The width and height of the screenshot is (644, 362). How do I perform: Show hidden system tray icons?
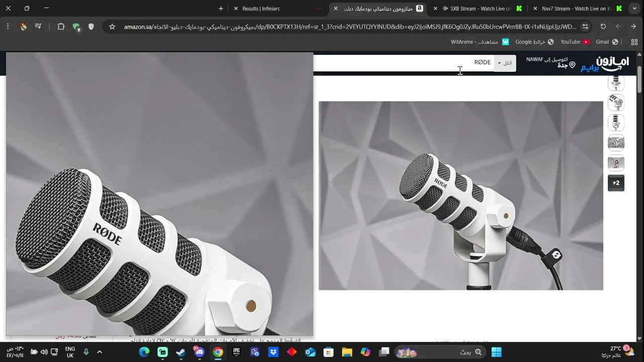(x=99, y=352)
